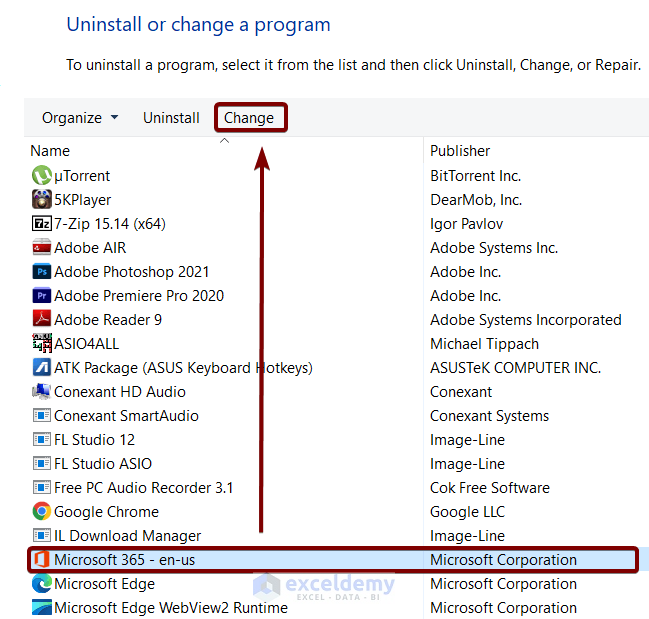Image resolution: width=649 pixels, height=619 pixels.
Task: Select the FL Studio 12 entry
Action: pyautogui.click(x=94, y=440)
